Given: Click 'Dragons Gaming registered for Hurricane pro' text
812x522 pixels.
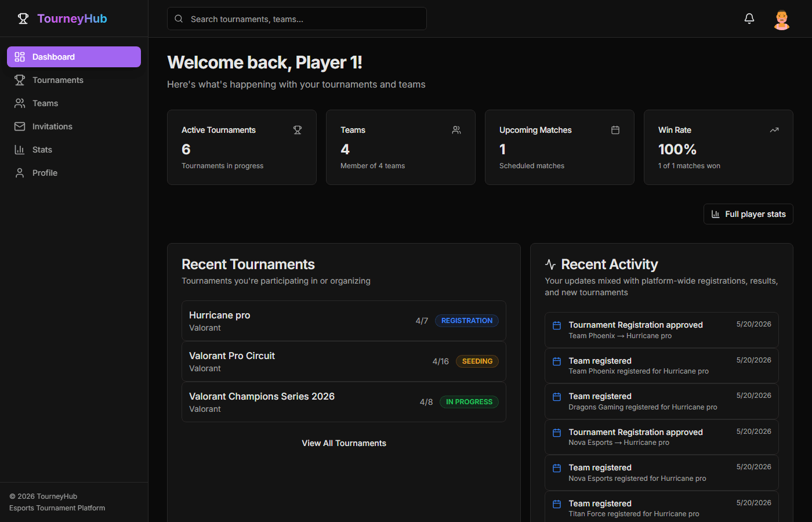Looking at the screenshot, I should (x=643, y=407).
